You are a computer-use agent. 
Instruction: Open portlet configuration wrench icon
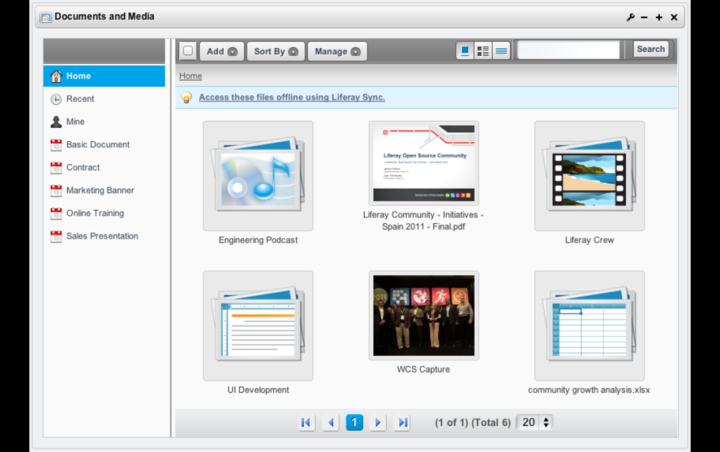point(630,17)
